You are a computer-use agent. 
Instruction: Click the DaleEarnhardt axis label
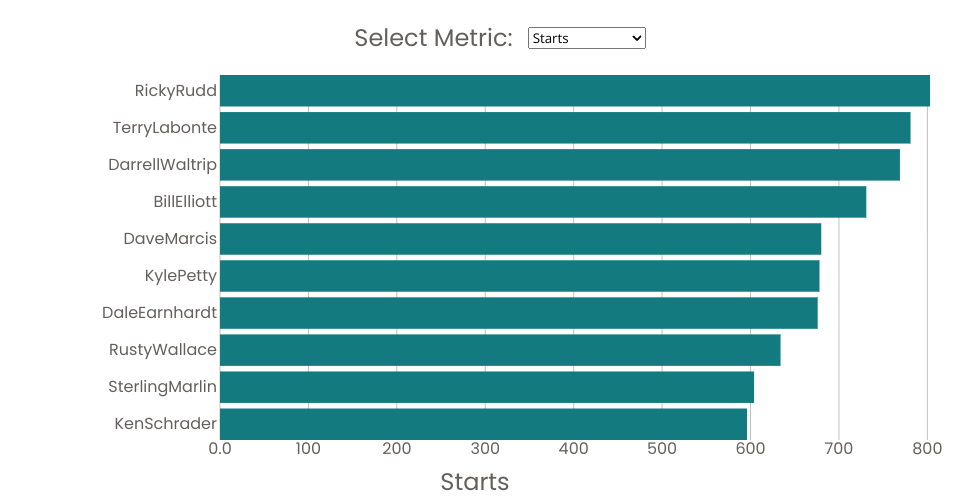click(x=159, y=313)
